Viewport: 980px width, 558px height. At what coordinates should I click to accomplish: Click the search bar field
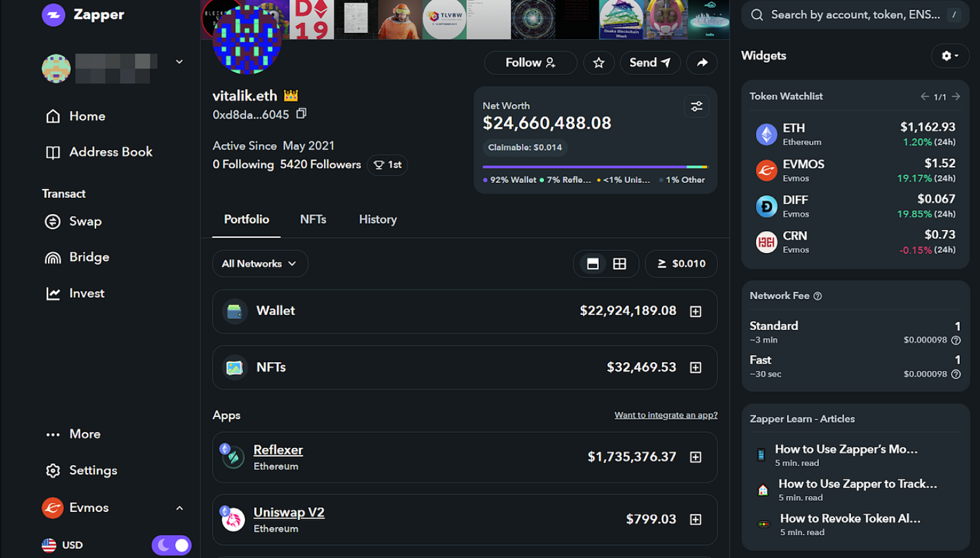pyautogui.click(x=855, y=14)
